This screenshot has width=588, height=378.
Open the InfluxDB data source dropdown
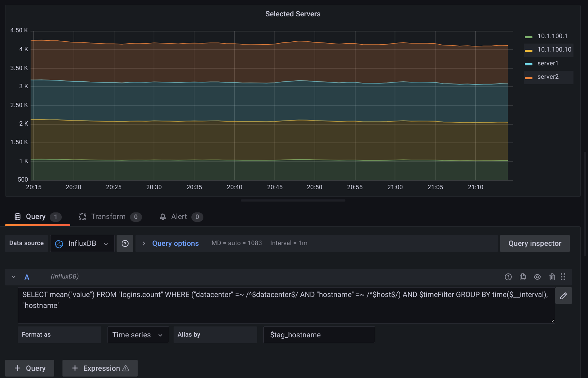[x=82, y=243]
